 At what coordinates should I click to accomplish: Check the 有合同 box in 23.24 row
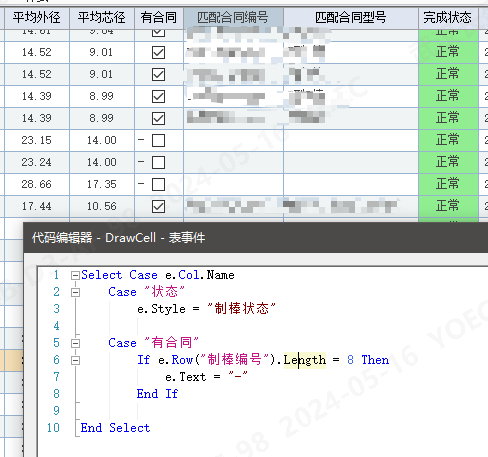tap(158, 162)
